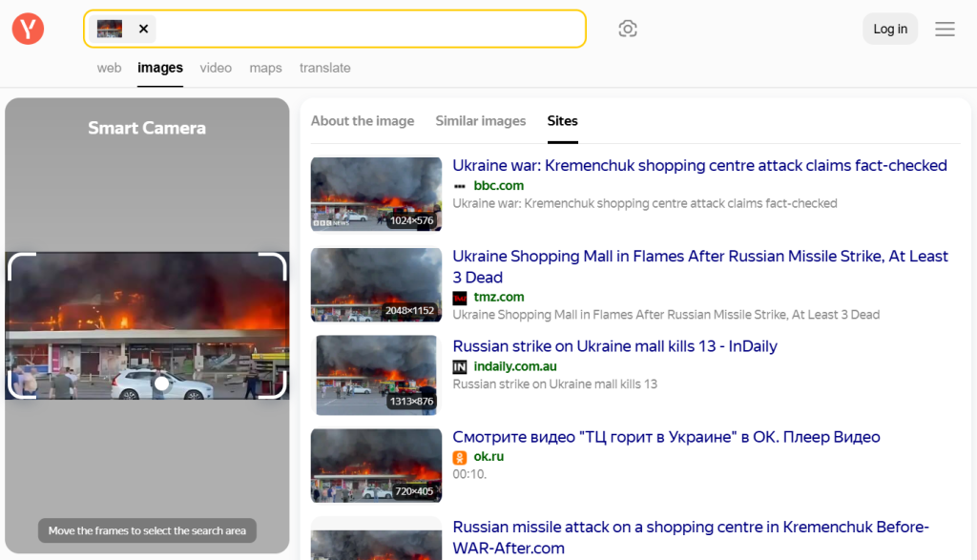Click the tmz.com favicon
The width and height of the screenshot is (977, 560).
click(460, 298)
